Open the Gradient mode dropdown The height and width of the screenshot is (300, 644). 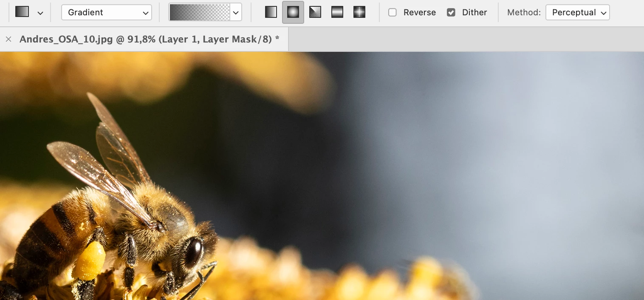107,12
